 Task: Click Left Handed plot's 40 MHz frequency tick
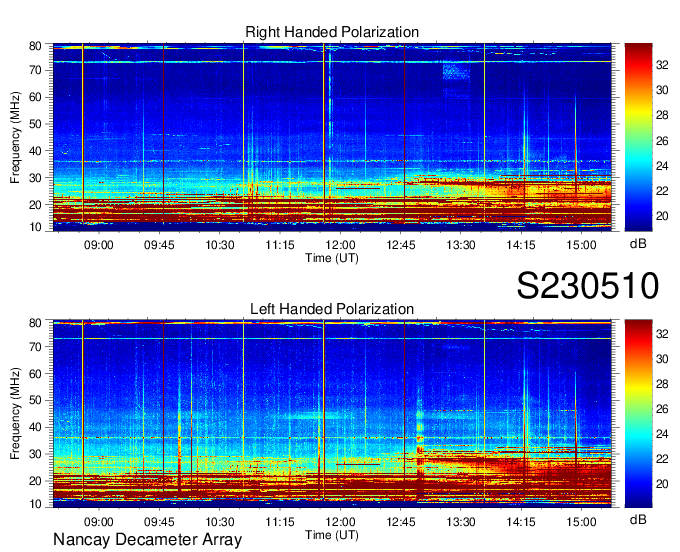coord(35,427)
